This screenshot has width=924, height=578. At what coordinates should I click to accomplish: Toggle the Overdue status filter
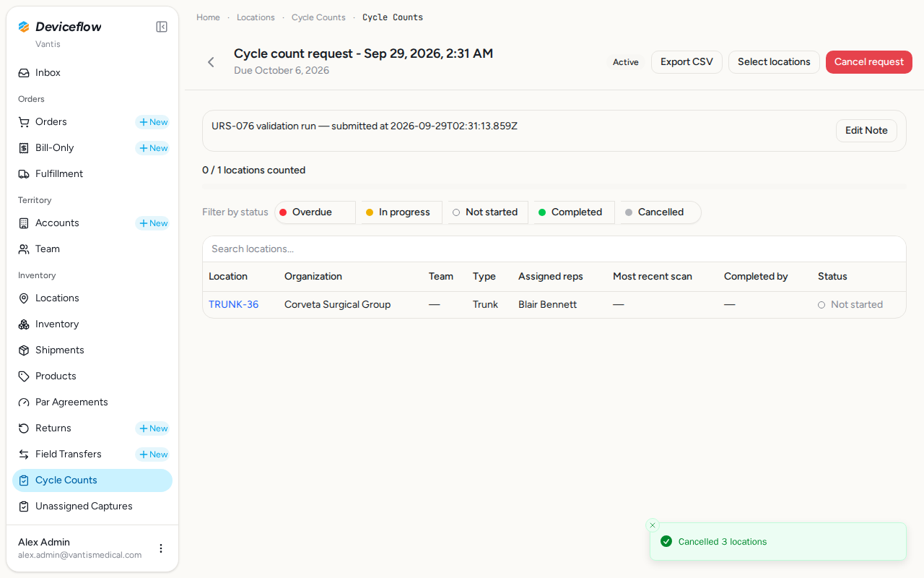(x=315, y=212)
